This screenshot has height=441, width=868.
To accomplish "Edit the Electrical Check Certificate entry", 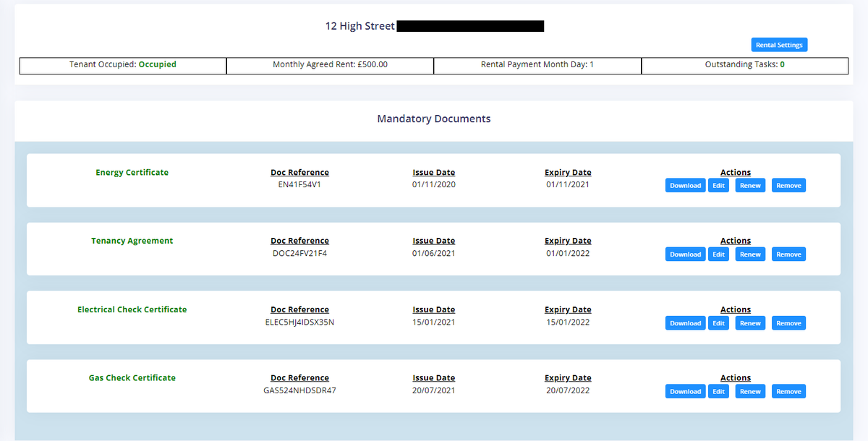I will (x=718, y=323).
